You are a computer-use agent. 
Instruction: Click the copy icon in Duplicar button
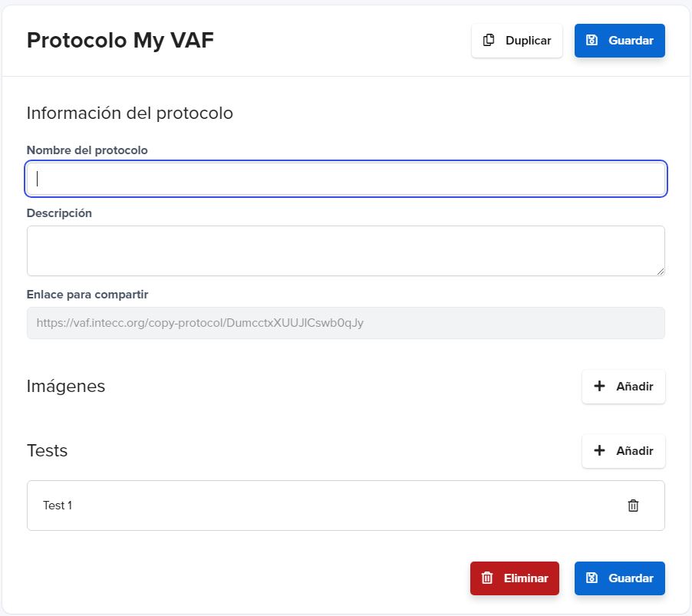pos(489,40)
